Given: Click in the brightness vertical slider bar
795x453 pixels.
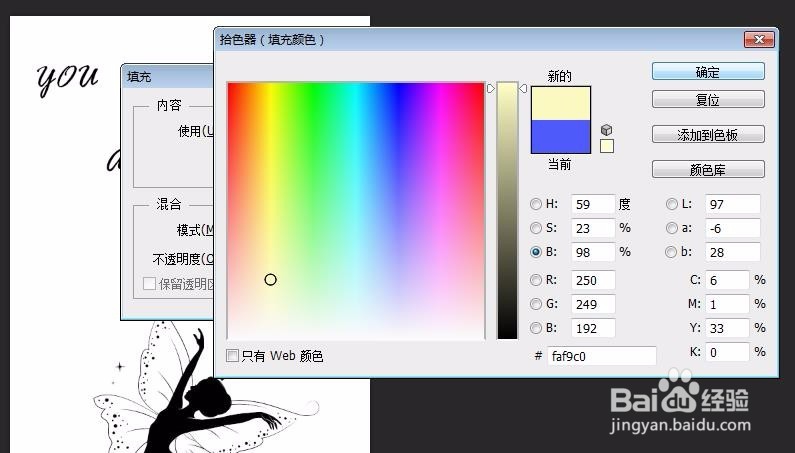Looking at the screenshot, I should point(507,210).
